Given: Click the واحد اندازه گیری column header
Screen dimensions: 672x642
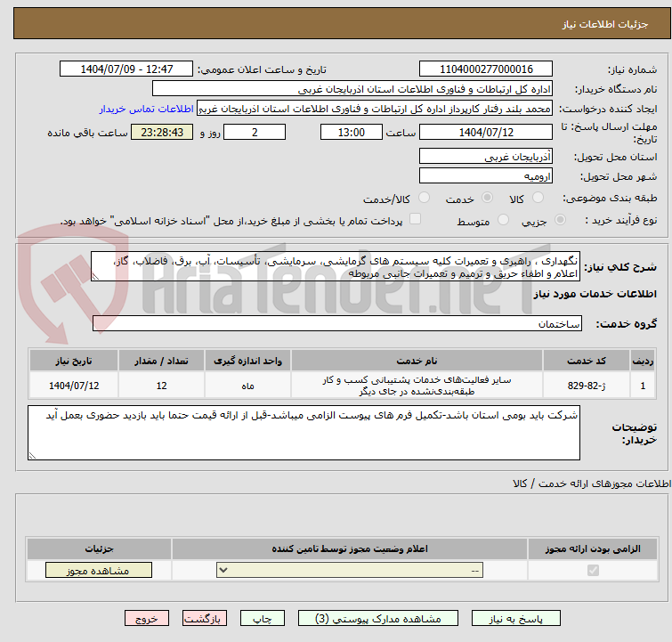Looking at the screenshot, I should [247, 362].
